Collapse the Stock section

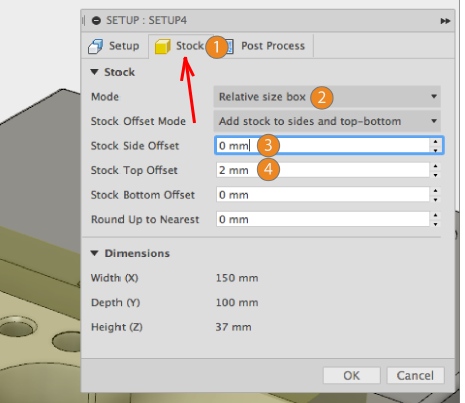click(94, 72)
